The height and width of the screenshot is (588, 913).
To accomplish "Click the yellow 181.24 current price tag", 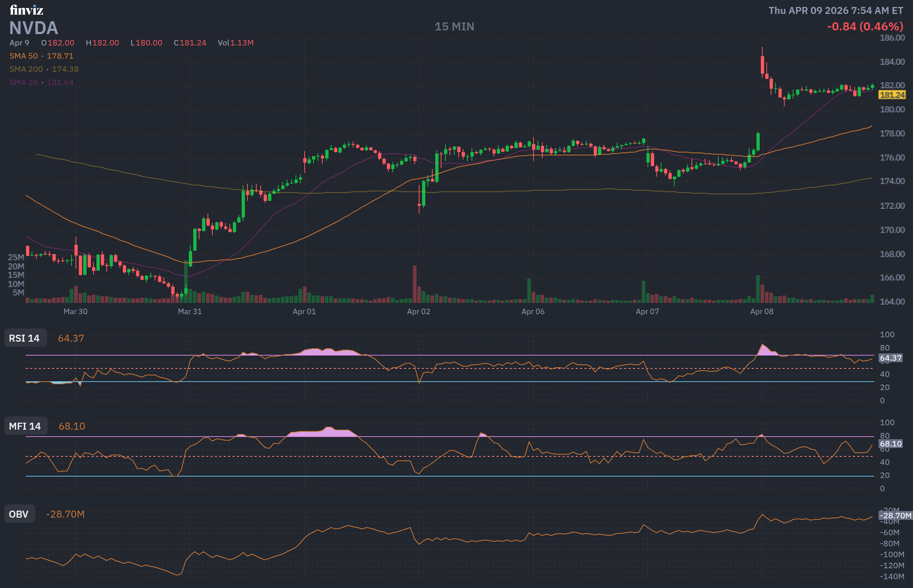I will (892, 95).
